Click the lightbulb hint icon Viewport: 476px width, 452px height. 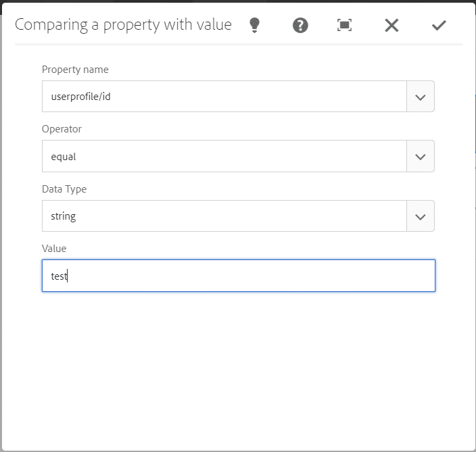click(x=254, y=25)
